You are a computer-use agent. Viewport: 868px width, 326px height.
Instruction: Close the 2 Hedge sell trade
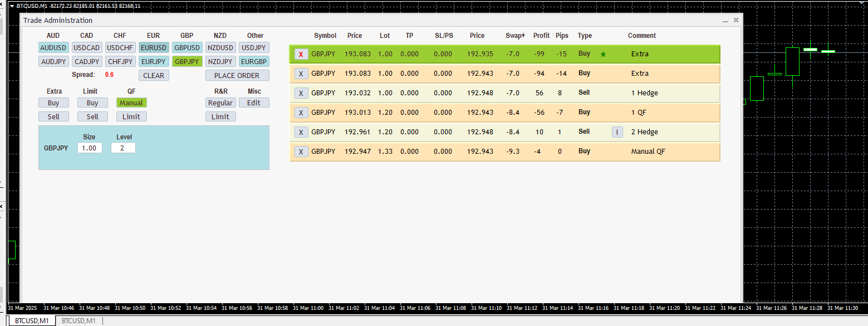point(301,132)
